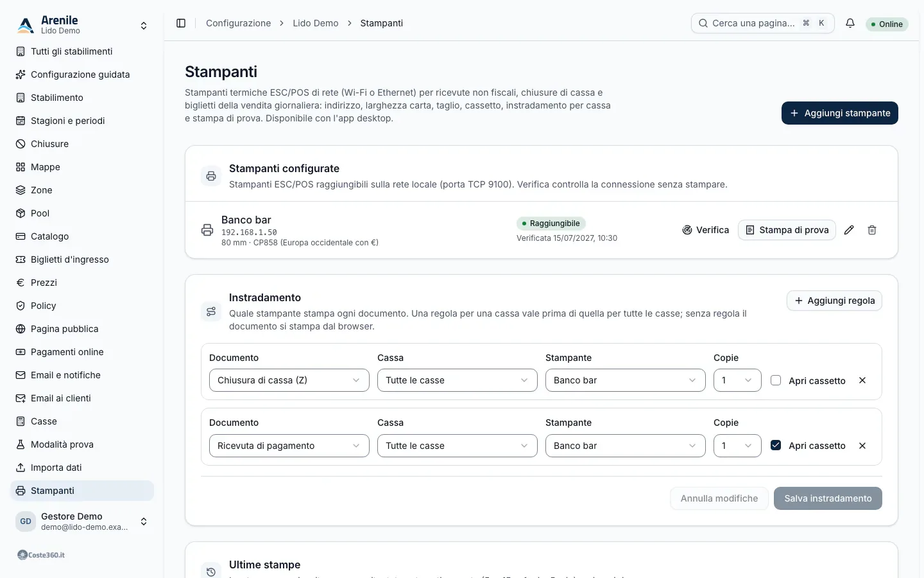This screenshot has height=578, width=924.
Task: Focus the Cerca una pagina search field
Action: point(763,23)
